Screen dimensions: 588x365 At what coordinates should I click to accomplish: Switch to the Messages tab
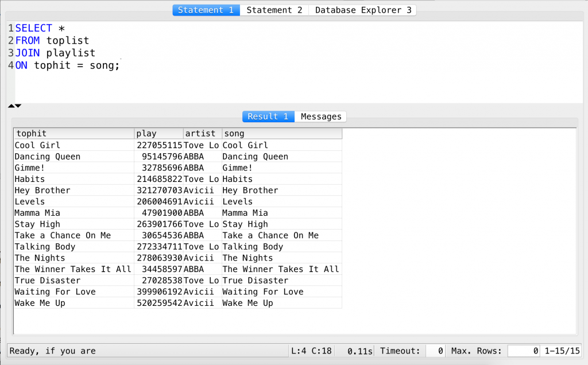click(x=320, y=117)
